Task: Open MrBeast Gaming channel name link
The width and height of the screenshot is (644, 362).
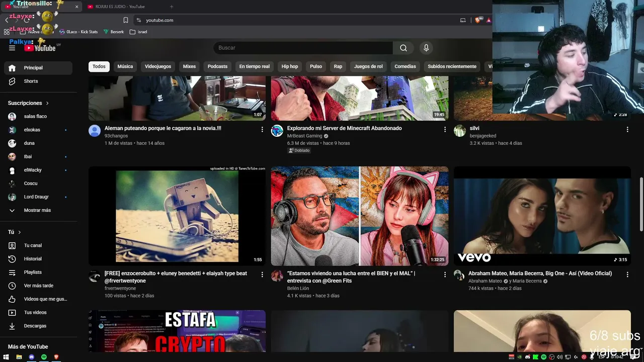Action: [304, 136]
